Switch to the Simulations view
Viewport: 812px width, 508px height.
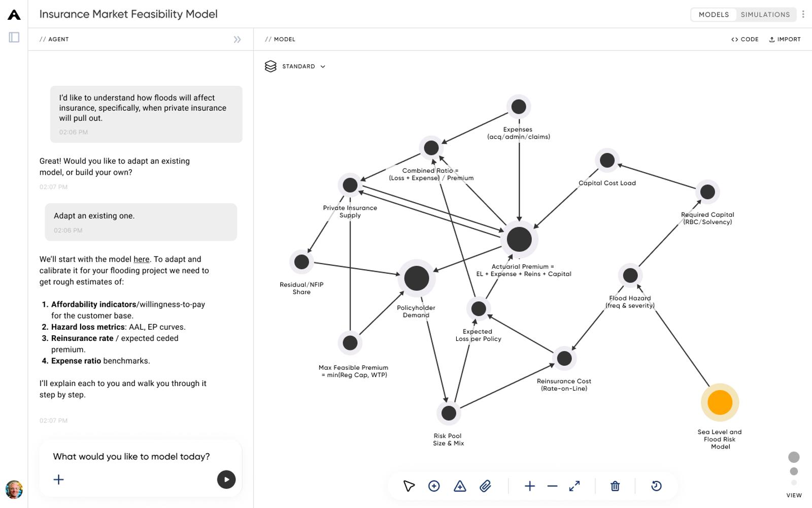[x=765, y=15]
